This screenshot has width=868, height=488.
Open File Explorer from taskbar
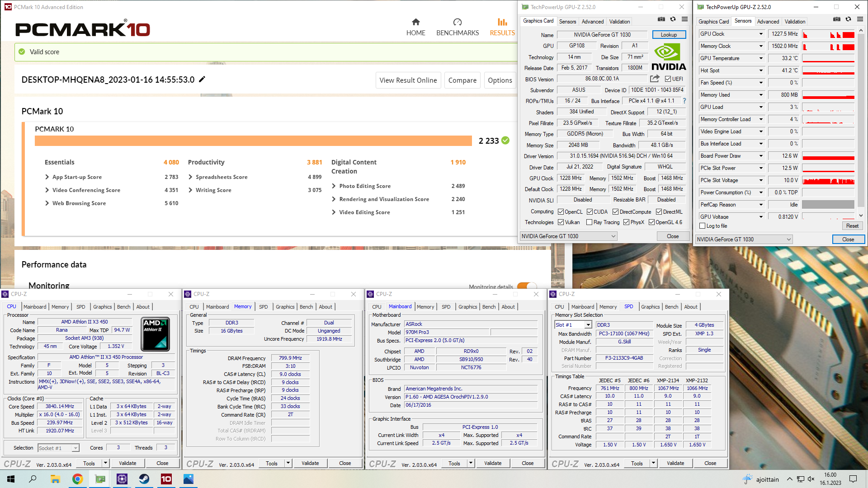pos(55,479)
